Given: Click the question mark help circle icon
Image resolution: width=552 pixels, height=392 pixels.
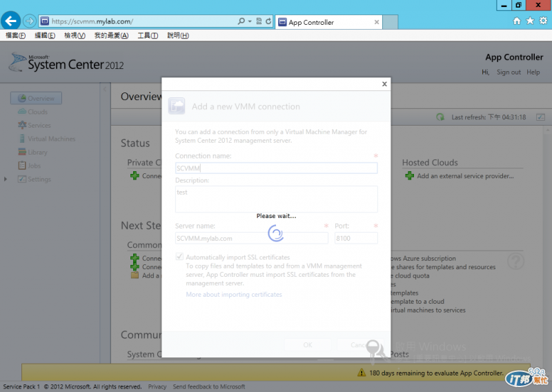Looking at the screenshot, I should click(515, 262).
